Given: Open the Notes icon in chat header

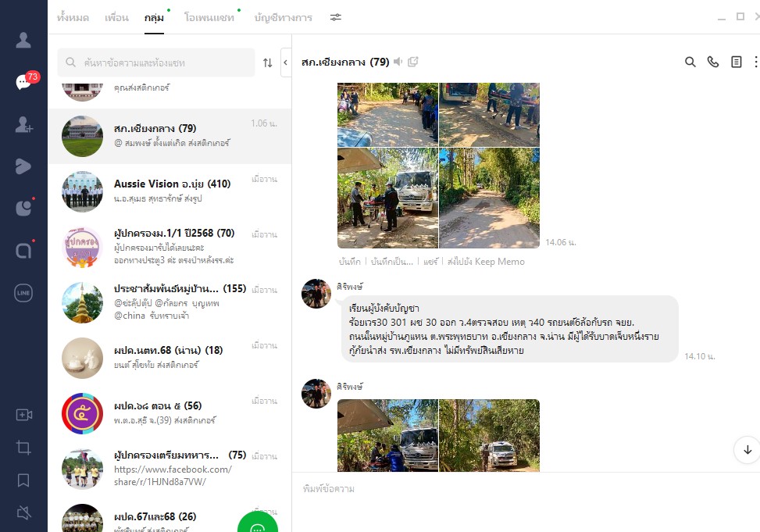Looking at the screenshot, I should tap(736, 62).
